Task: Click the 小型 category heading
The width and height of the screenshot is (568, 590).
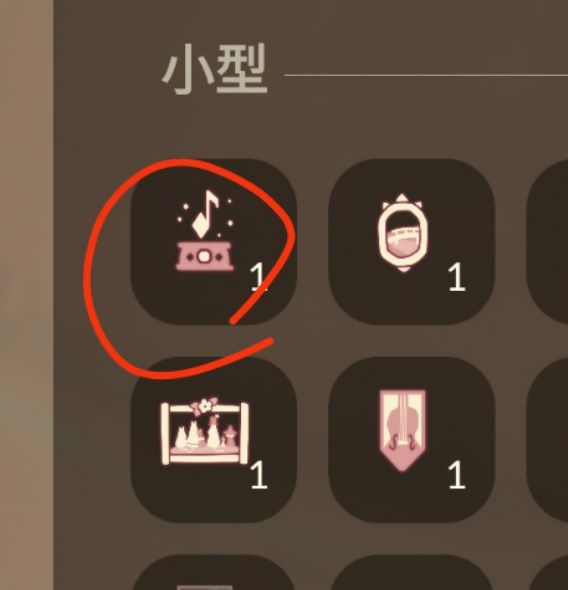Action: [214, 68]
